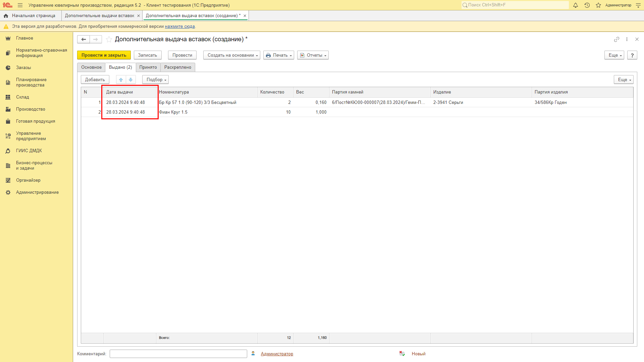Sort by Номенклатура column header

coord(207,92)
